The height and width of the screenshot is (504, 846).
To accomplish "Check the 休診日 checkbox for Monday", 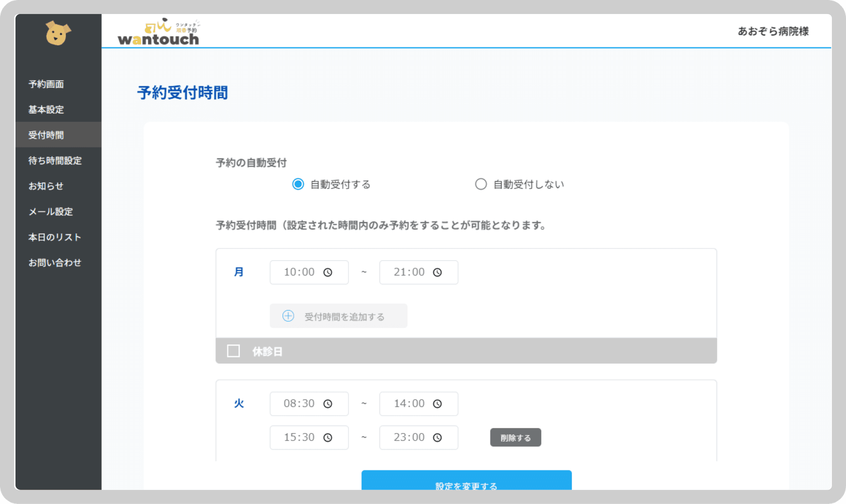I will (x=233, y=350).
